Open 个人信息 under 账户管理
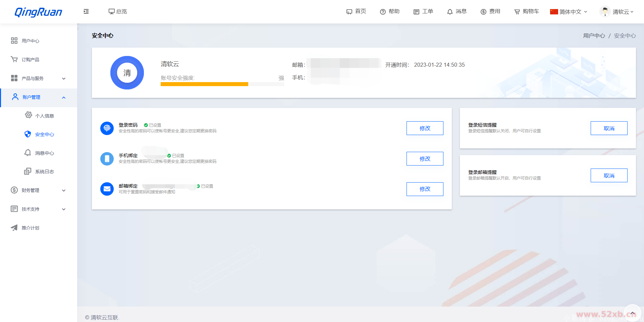This screenshot has height=322, width=644. (45, 115)
